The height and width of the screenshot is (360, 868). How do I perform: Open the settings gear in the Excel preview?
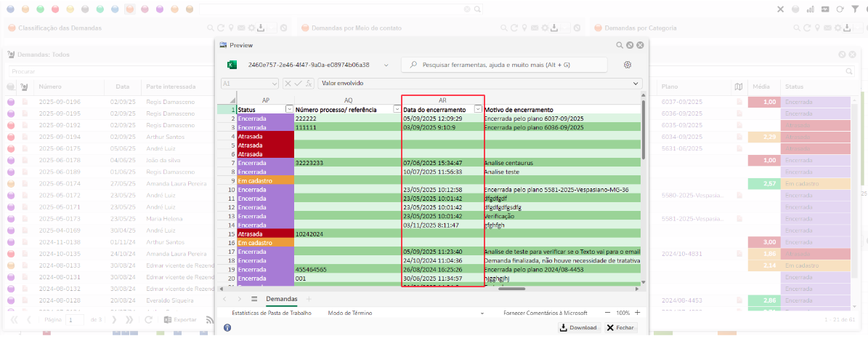(x=628, y=65)
